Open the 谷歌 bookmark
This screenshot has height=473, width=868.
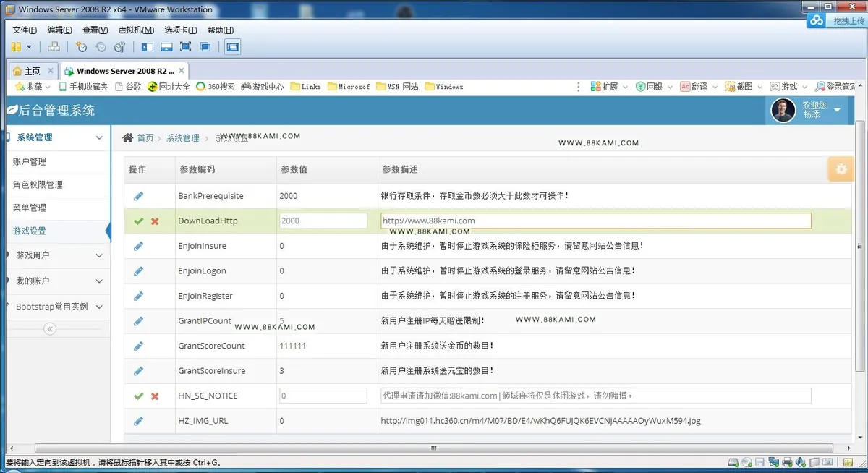click(x=127, y=87)
